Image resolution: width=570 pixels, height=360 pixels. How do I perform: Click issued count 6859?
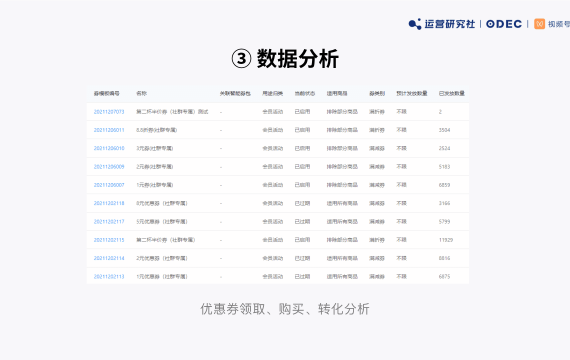click(444, 185)
